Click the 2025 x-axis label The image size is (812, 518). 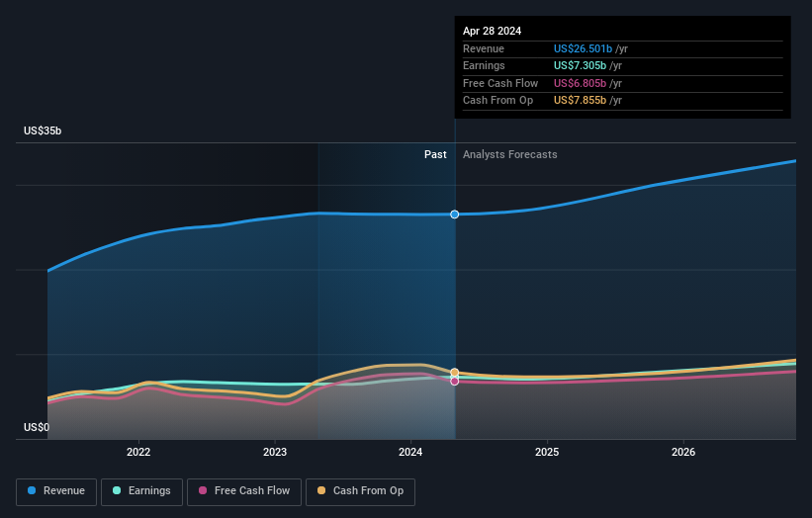click(547, 453)
